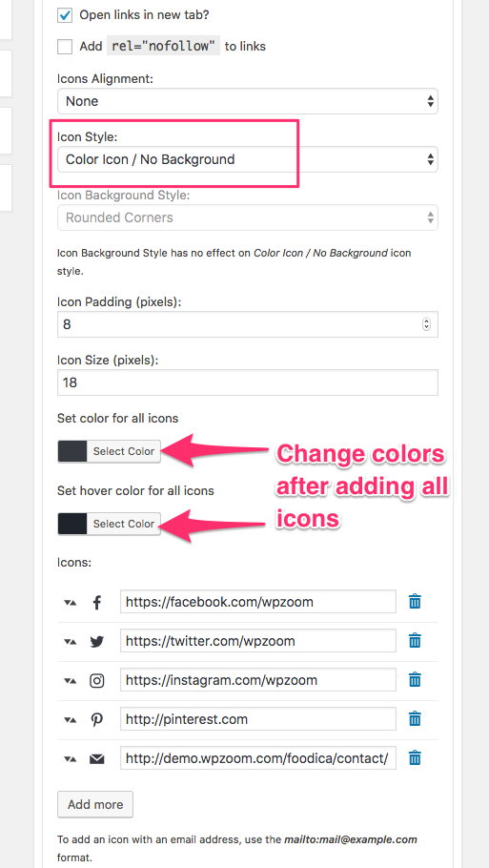Open Icon Background Style dropdown
The height and width of the screenshot is (868, 489).
tap(248, 217)
